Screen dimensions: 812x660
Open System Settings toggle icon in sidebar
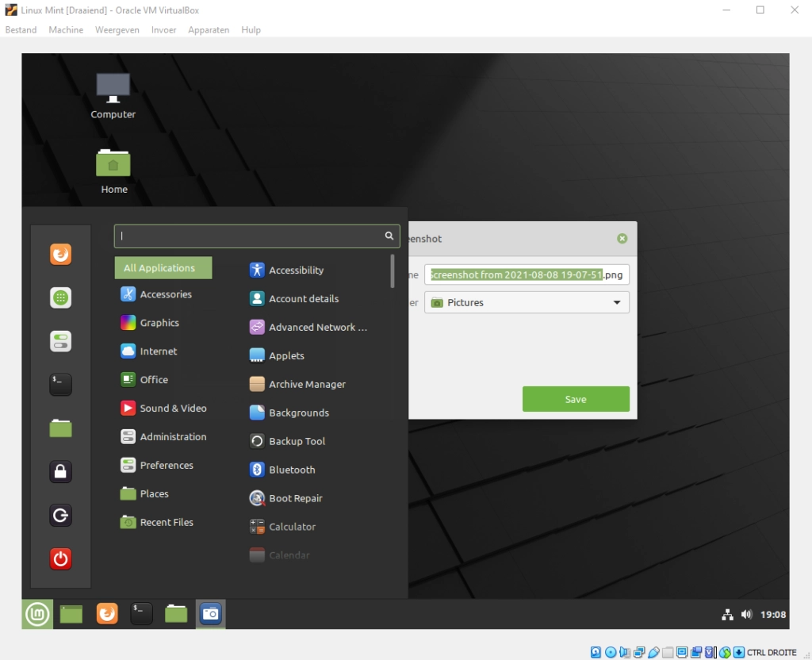[61, 342]
